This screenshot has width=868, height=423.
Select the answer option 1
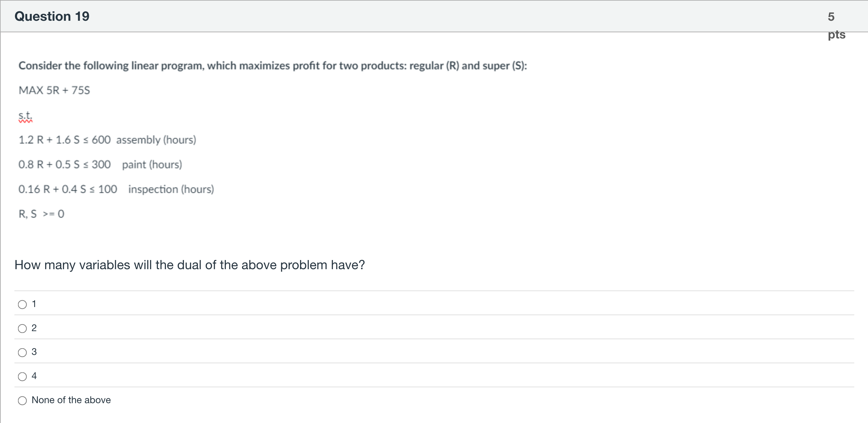pyautogui.click(x=22, y=304)
